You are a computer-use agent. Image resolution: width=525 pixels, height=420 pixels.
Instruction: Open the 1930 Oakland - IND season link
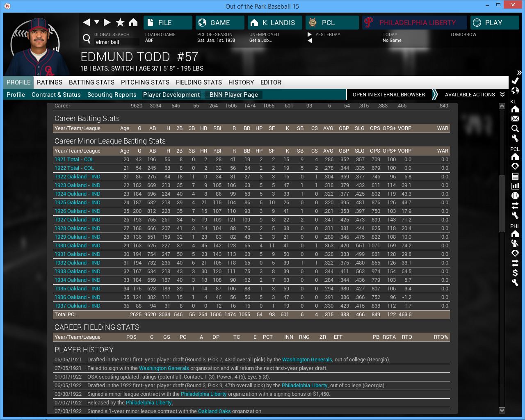coord(78,246)
